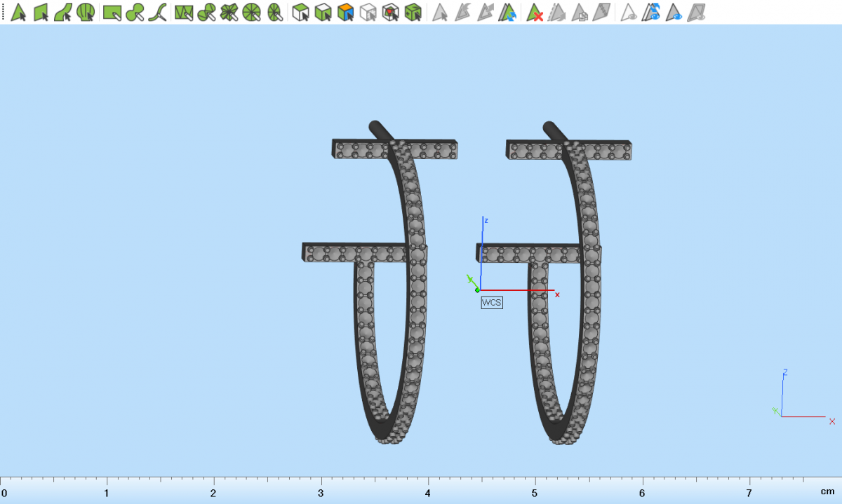Pick the rectangle window marking tool
842x504 pixels.
(112, 12)
